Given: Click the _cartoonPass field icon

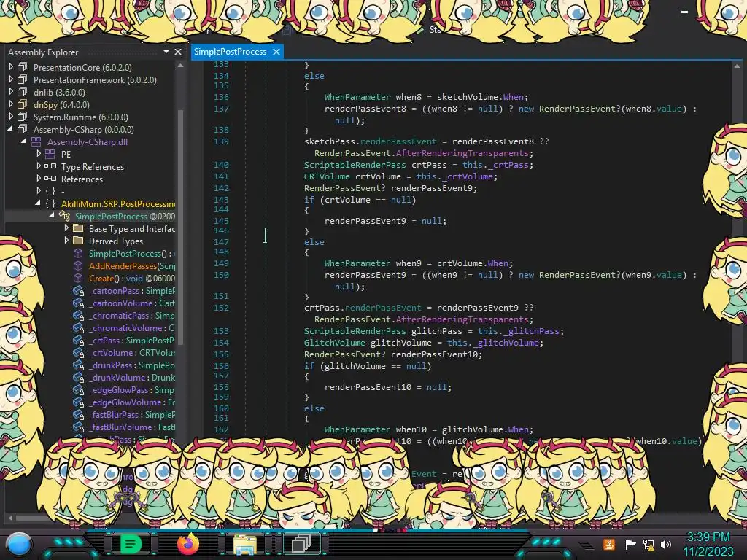Looking at the screenshot, I should 78,290.
